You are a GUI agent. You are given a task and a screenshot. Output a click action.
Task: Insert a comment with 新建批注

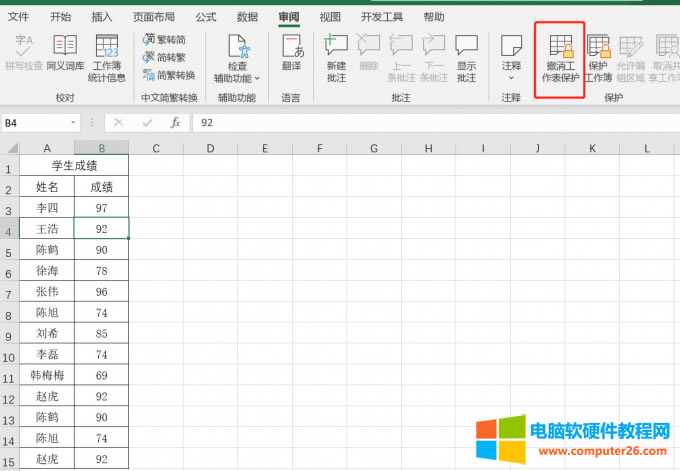pos(336,56)
